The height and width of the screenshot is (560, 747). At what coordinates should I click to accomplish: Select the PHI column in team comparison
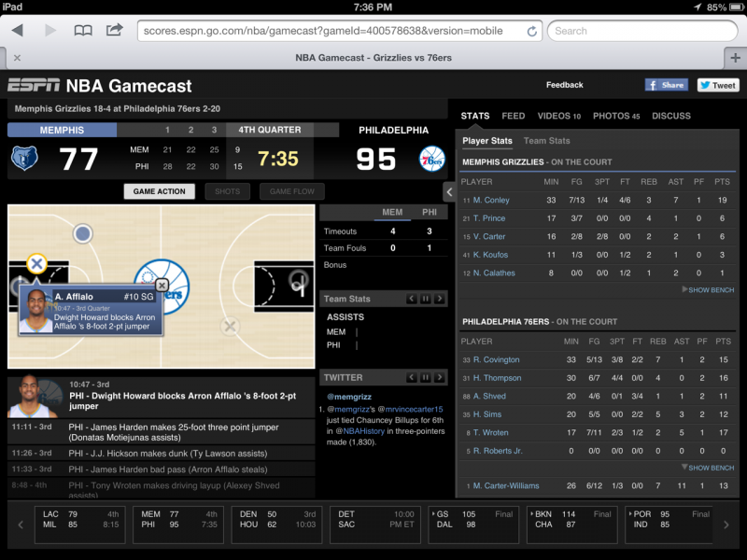click(x=430, y=213)
